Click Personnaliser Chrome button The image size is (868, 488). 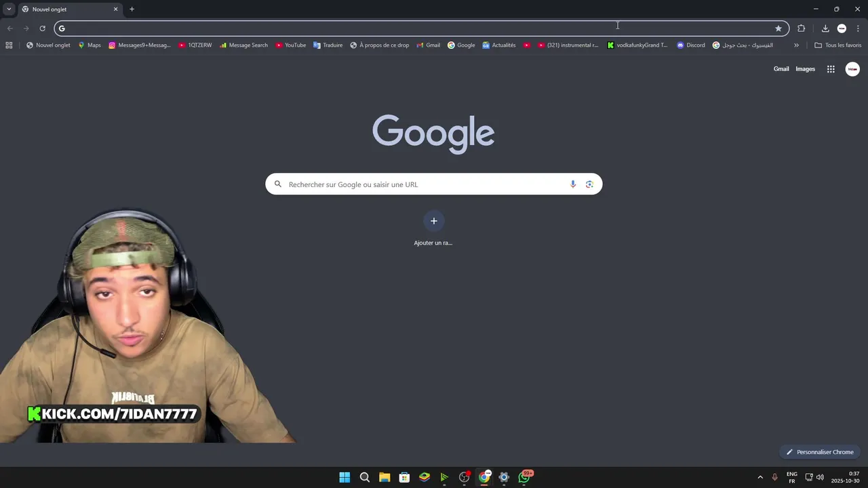[x=820, y=452]
